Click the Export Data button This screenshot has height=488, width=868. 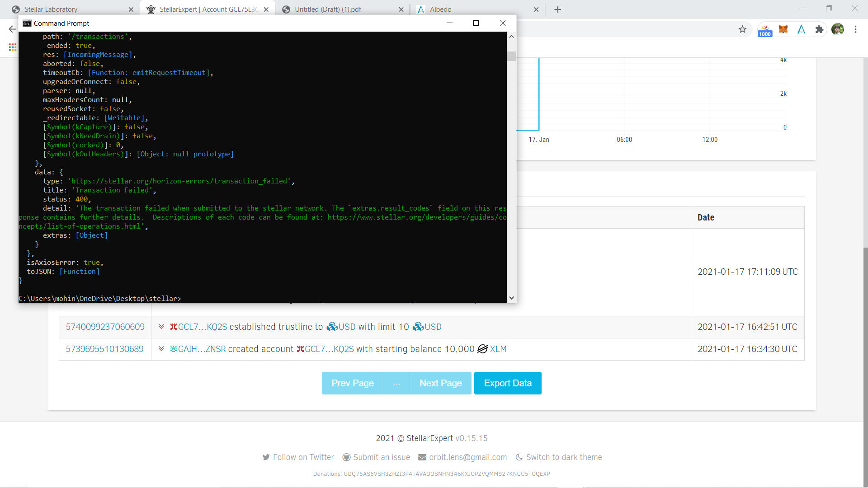[x=508, y=383]
